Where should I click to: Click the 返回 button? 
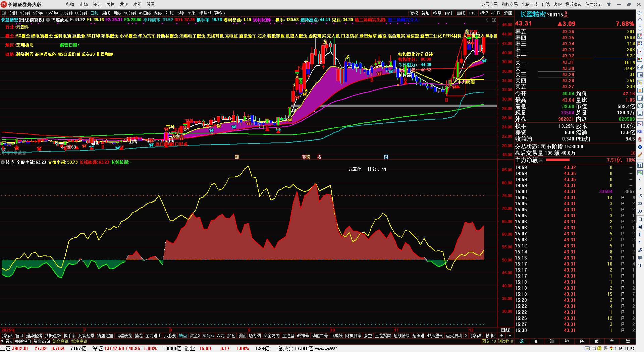(x=508, y=13)
